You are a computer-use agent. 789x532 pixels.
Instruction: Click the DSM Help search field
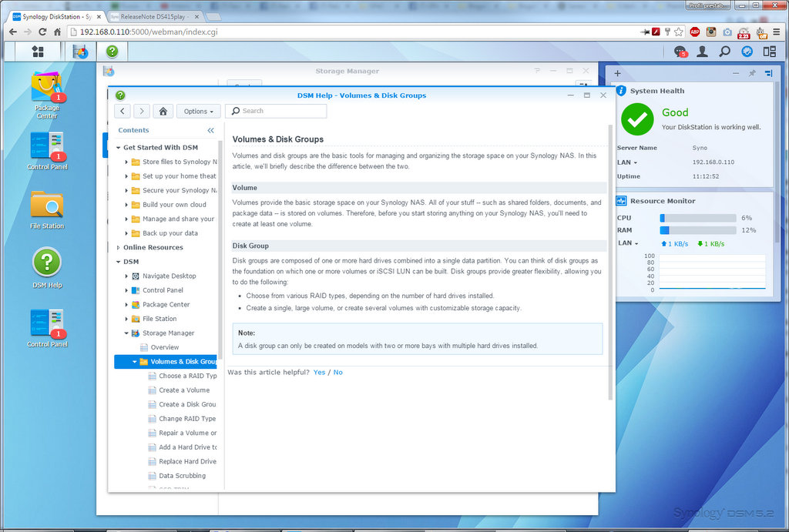(x=276, y=111)
